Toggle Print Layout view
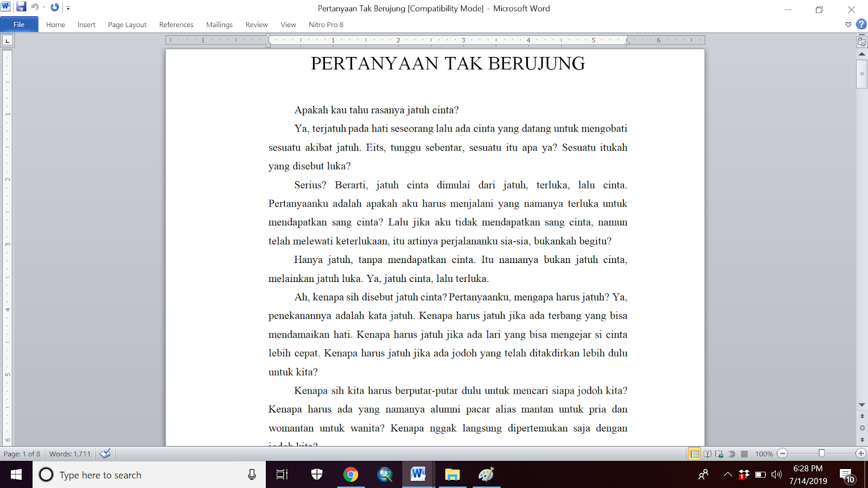 point(694,454)
